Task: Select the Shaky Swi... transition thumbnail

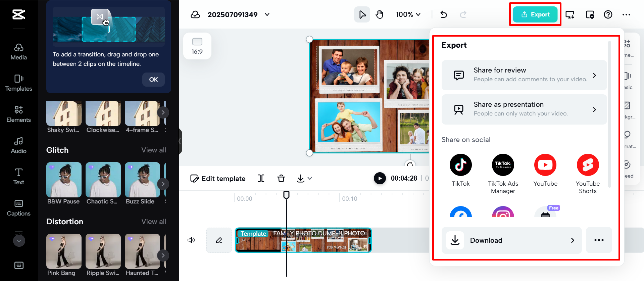Action: pos(64,113)
